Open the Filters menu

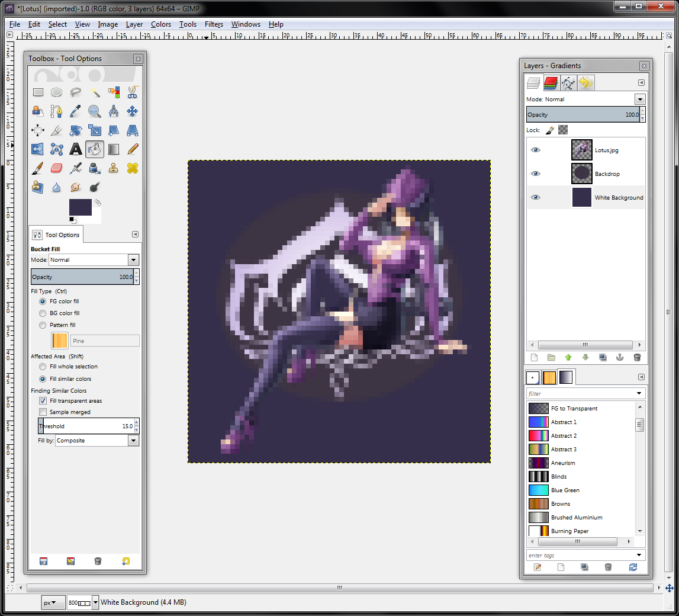click(x=214, y=24)
